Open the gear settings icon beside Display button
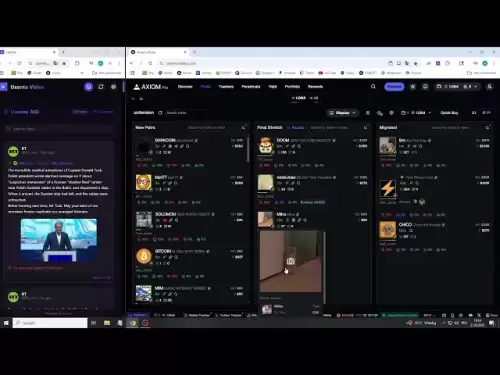Viewport: 500px width, 375px height. click(391, 113)
